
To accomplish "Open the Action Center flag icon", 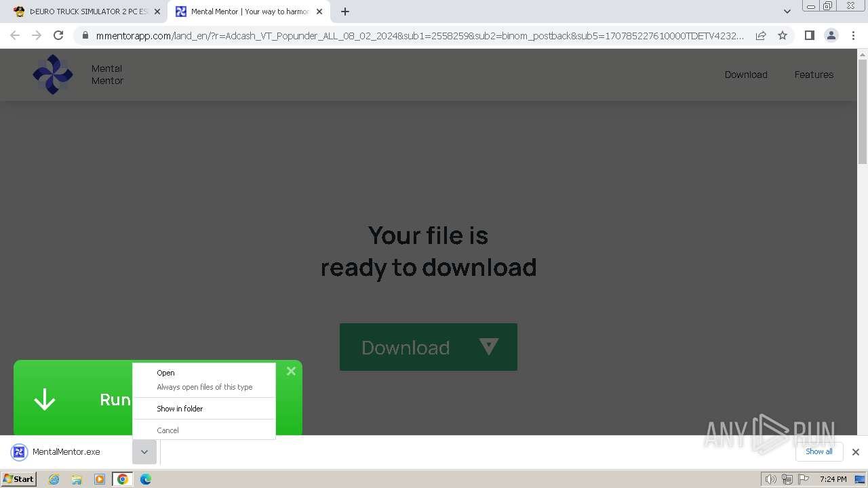I will tap(804, 479).
